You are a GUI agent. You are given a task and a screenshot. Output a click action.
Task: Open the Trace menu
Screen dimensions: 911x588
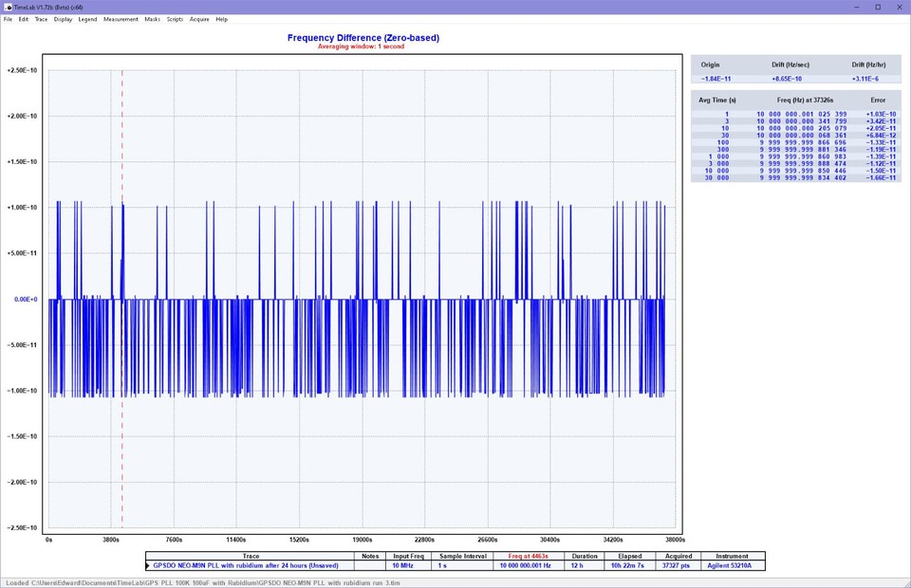point(41,19)
